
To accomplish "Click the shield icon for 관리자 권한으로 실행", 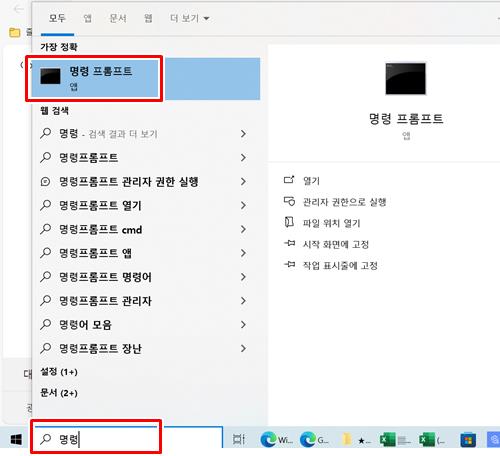I will (289, 201).
